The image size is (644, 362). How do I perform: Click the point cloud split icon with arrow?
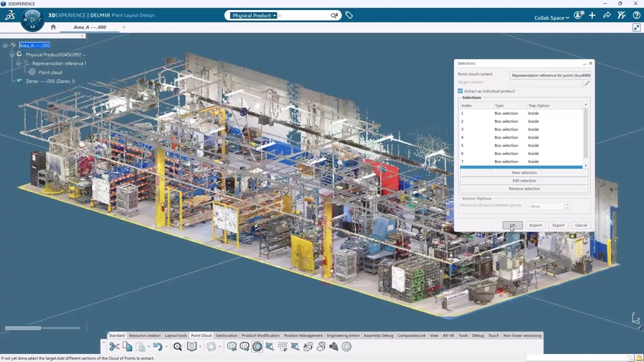(x=321, y=347)
